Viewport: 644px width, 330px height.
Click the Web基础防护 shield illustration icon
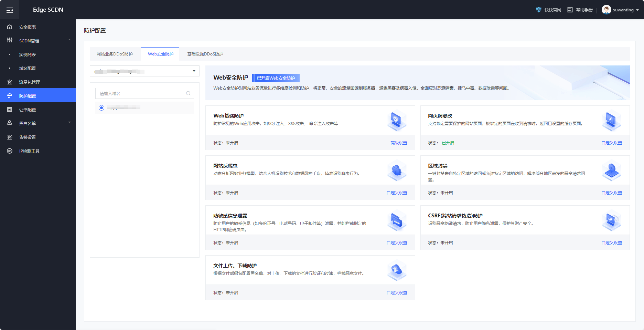[397, 121]
